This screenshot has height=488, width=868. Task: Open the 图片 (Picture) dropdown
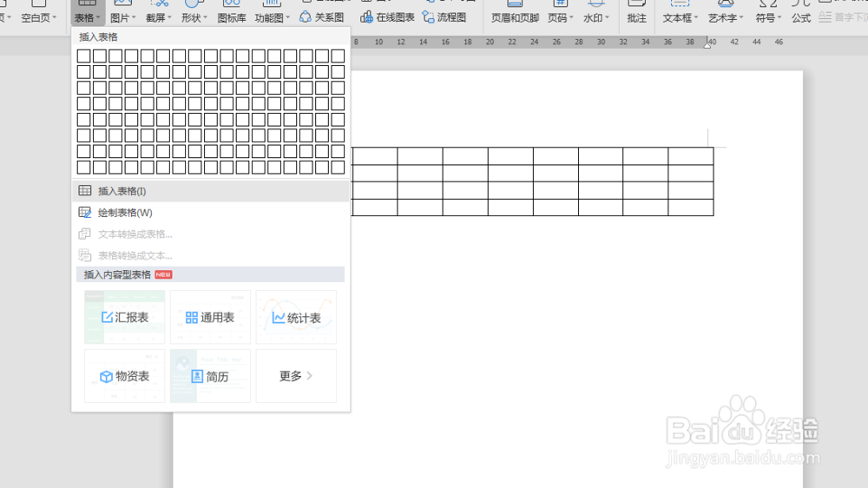pyautogui.click(x=122, y=12)
